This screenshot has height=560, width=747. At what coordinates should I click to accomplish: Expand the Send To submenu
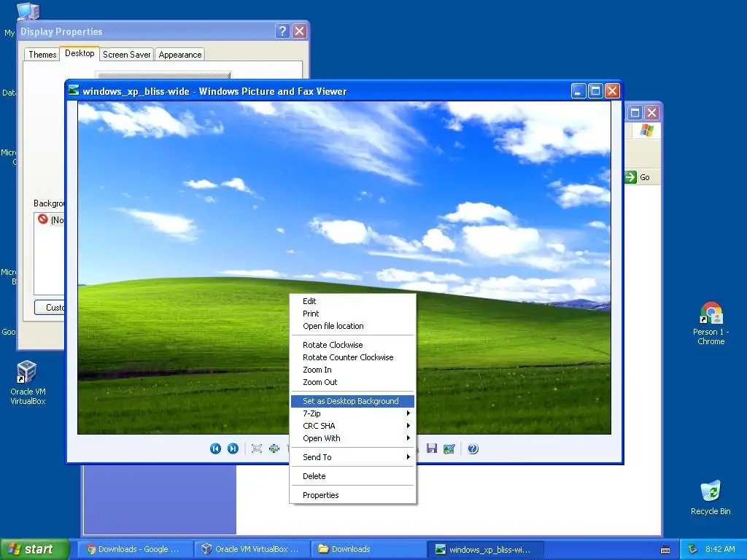pyautogui.click(x=352, y=457)
